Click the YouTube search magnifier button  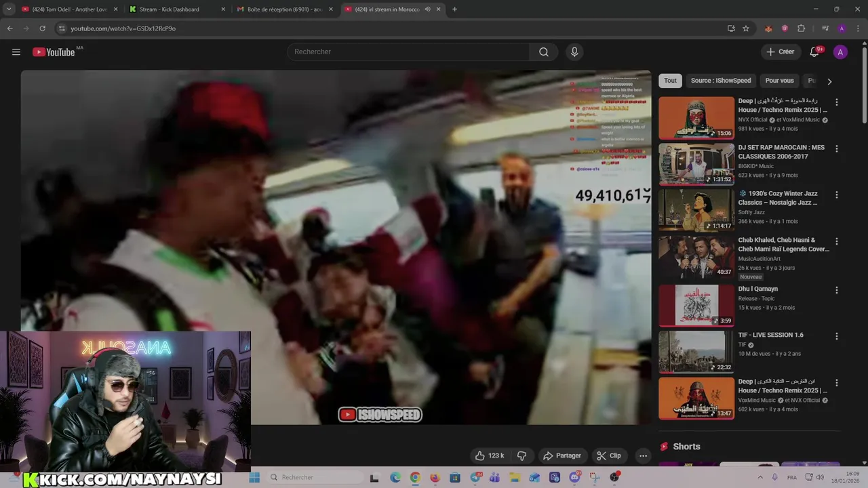[x=544, y=52]
